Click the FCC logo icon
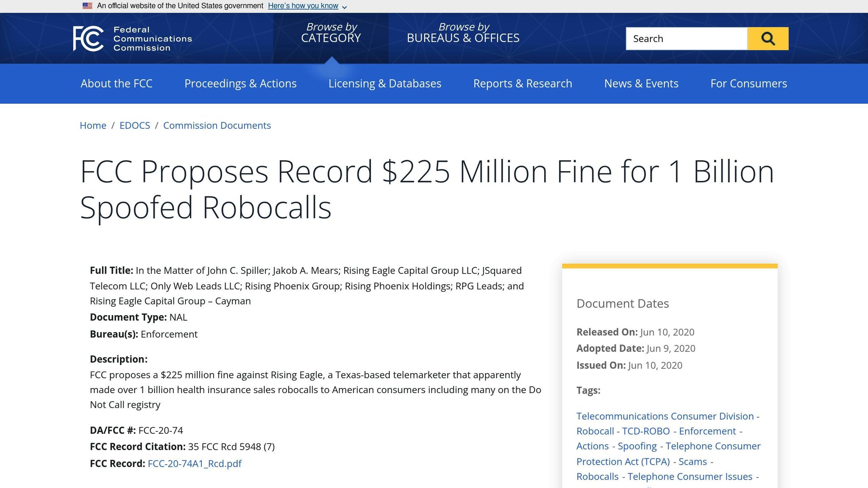This screenshot has height=488, width=868. (x=88, y=39)
